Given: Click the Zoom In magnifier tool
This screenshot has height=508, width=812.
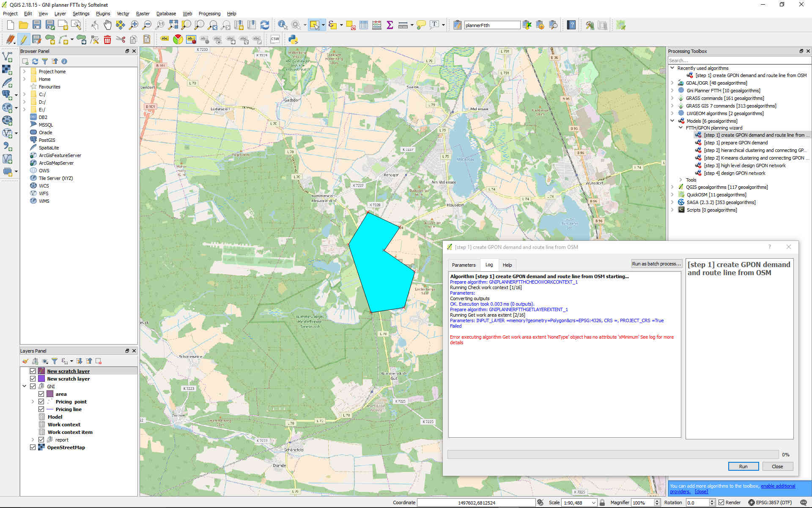Looking at the screenshot, I should point(134,25).
